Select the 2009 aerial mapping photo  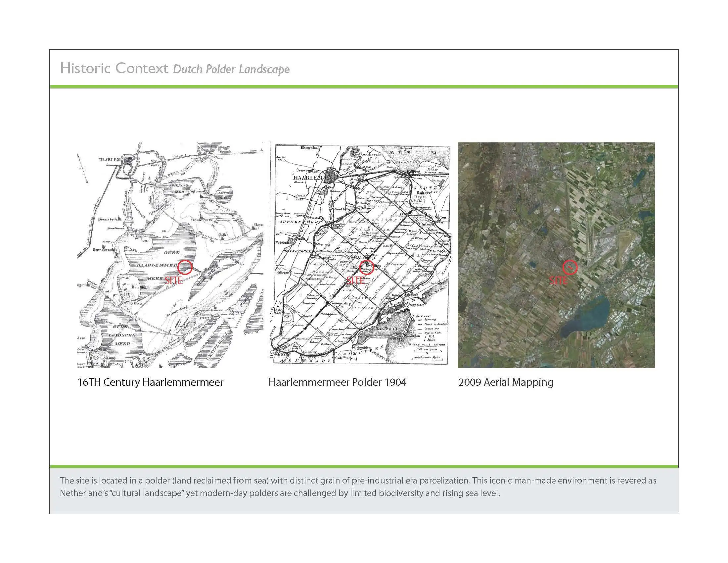coord(556,255)
